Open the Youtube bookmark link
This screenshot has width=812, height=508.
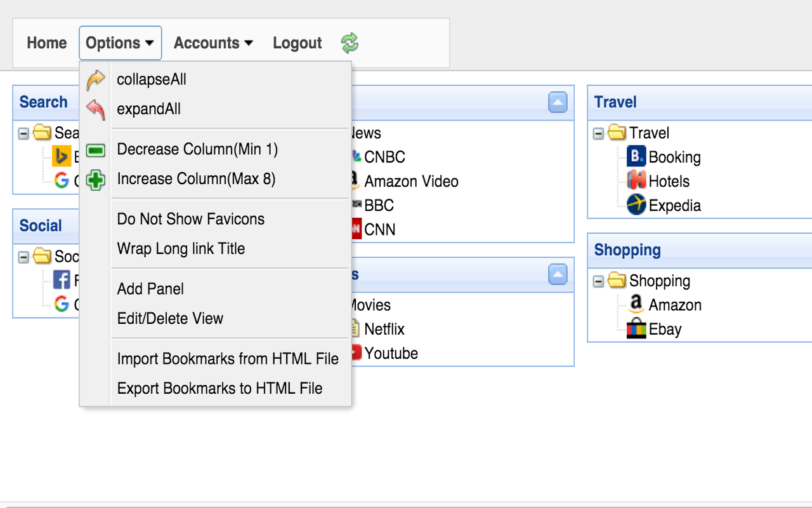pyautogui.click(x=391, y=353)
